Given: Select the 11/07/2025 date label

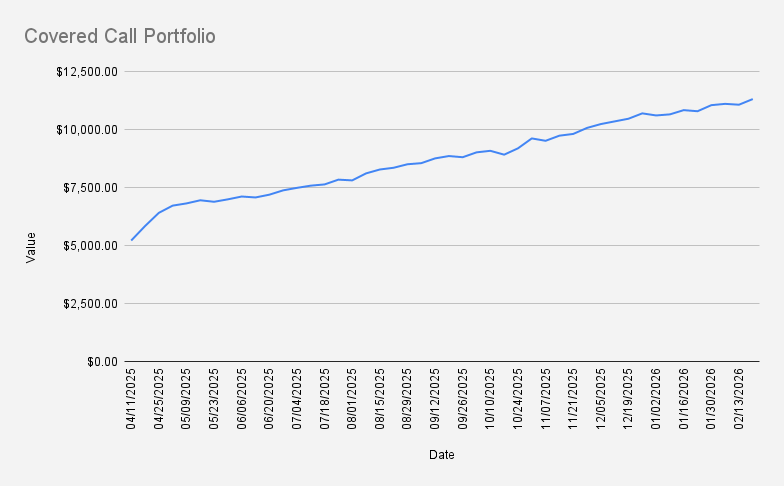Looking at the screenshot, I should pos(546,399).
